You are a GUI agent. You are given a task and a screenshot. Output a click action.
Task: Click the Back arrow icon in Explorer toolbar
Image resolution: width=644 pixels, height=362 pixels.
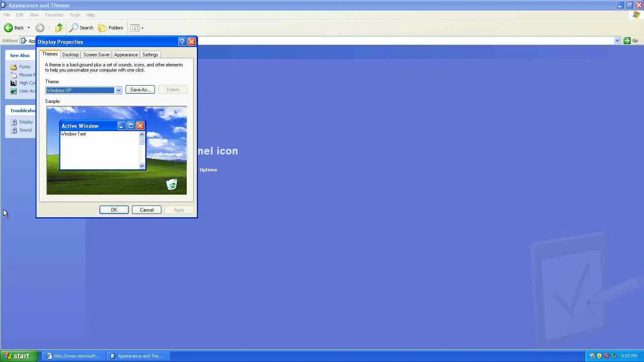point(8,28)
